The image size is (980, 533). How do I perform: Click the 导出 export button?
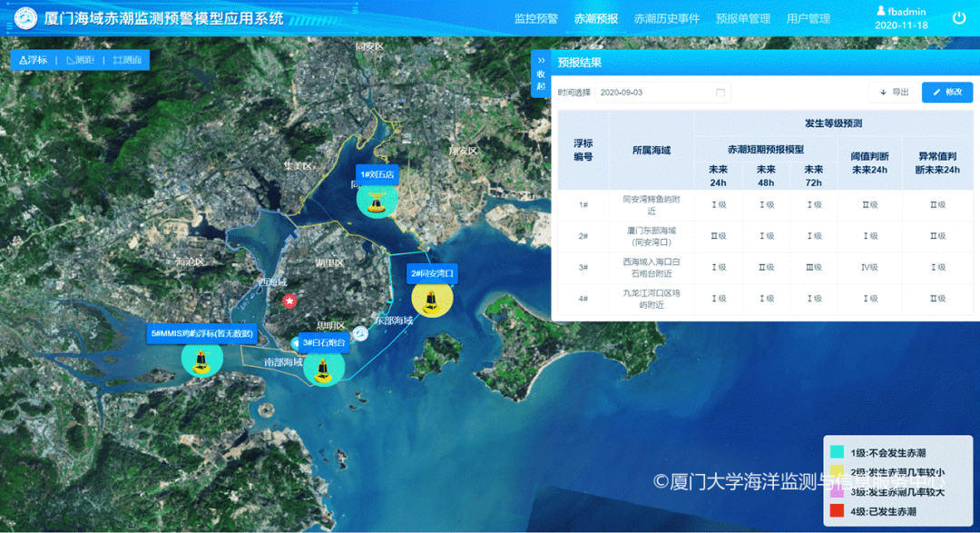894,93
